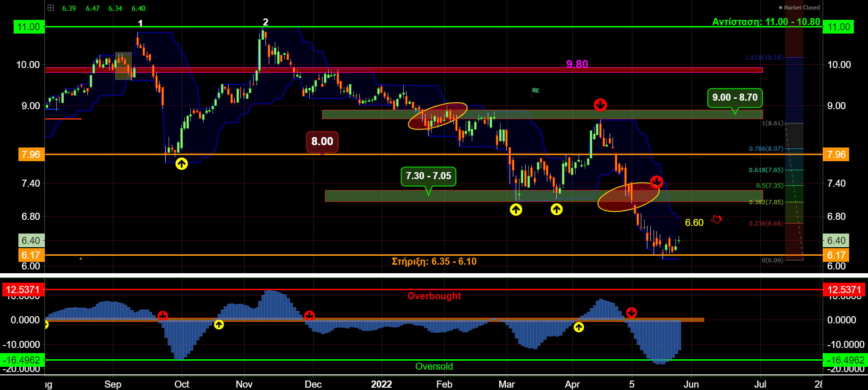The width and height of the screenshot is (868, 390).
Task: Click the red down-arrow above the April peak
Action: point(600,104)
